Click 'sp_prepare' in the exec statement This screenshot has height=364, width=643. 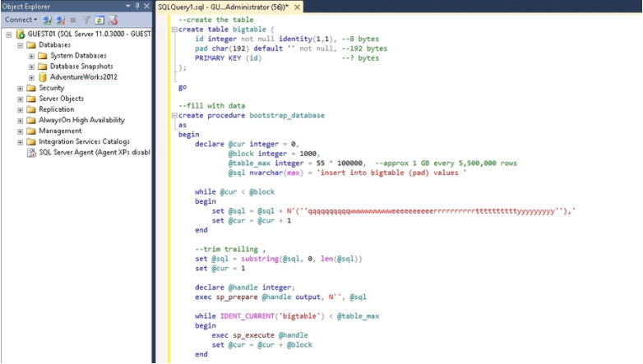237,297
